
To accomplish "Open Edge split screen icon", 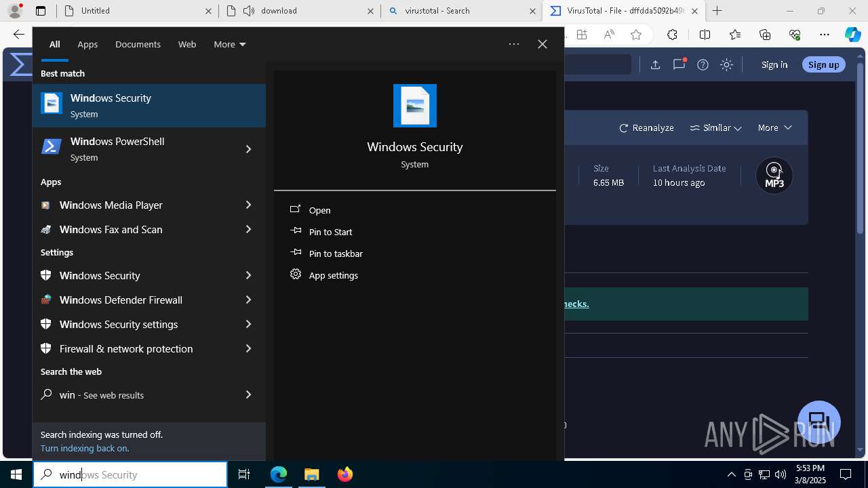I will pos(705,35).
